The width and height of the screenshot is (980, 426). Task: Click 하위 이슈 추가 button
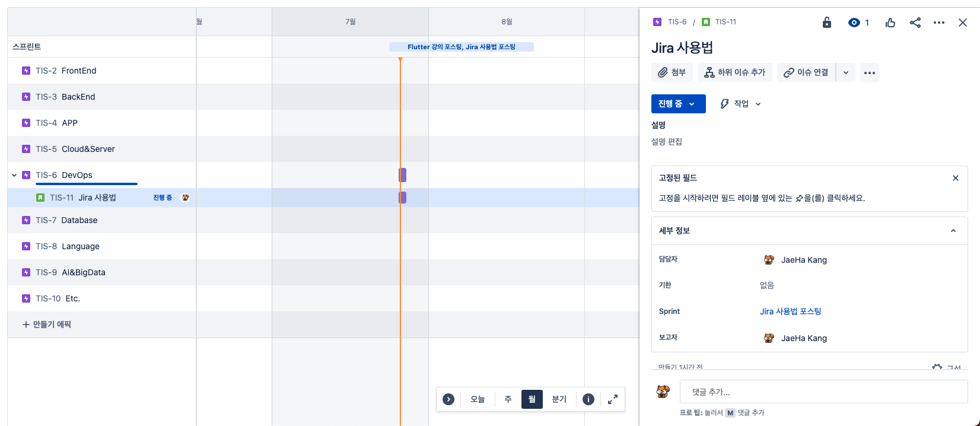point(735,72)
